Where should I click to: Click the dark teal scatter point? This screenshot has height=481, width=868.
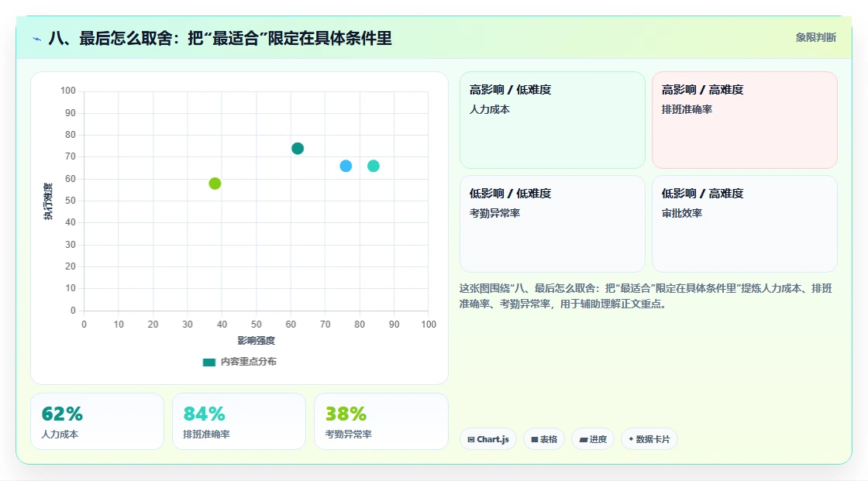click(298, 149)
